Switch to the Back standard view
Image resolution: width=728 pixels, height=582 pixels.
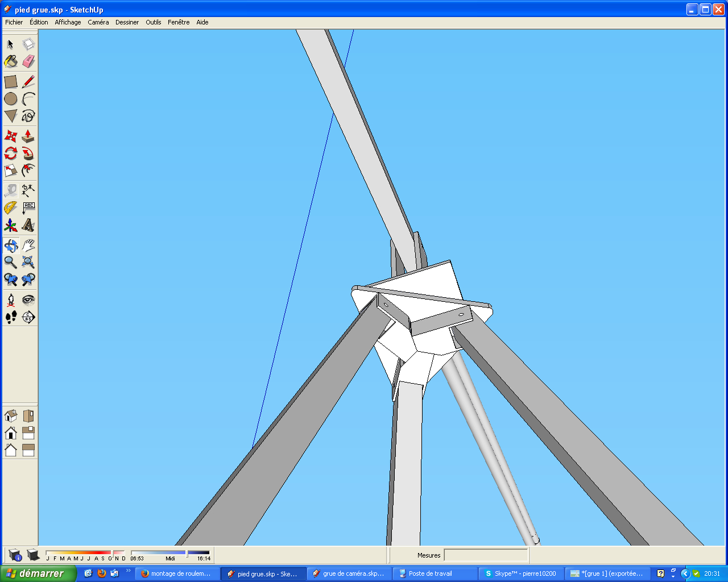11,451
